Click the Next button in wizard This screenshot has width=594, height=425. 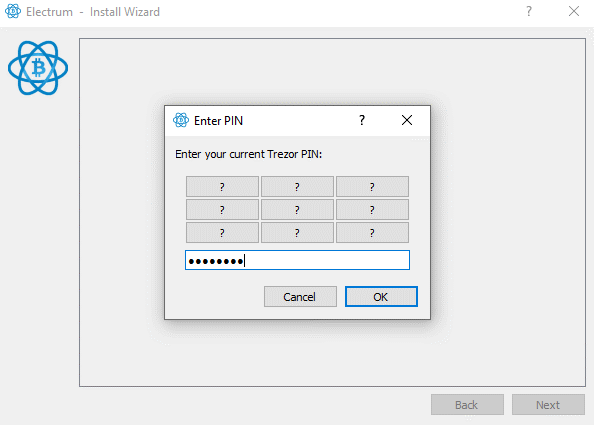[548, 405]
